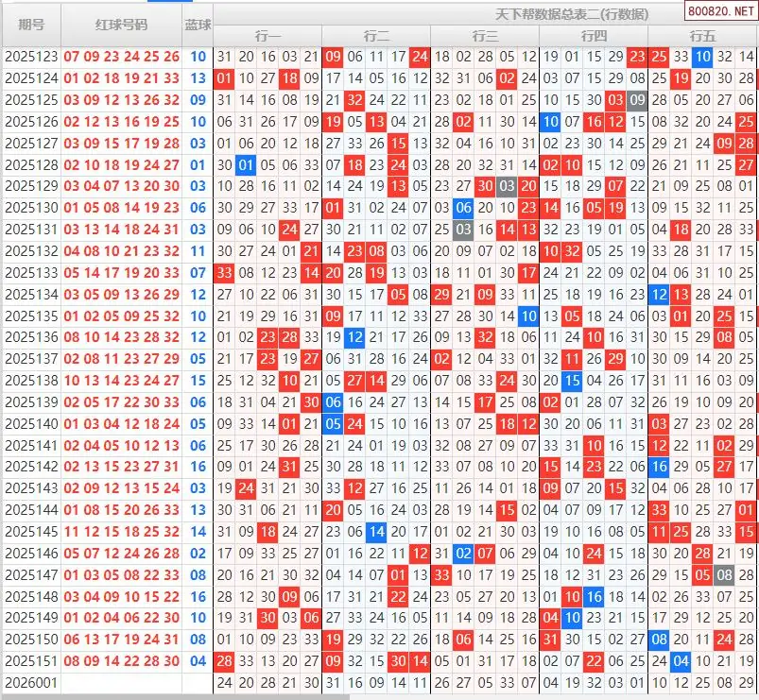Open the 800820.NET watermark link
This screenshot has height=700, width=759.
tap(720, 14)
